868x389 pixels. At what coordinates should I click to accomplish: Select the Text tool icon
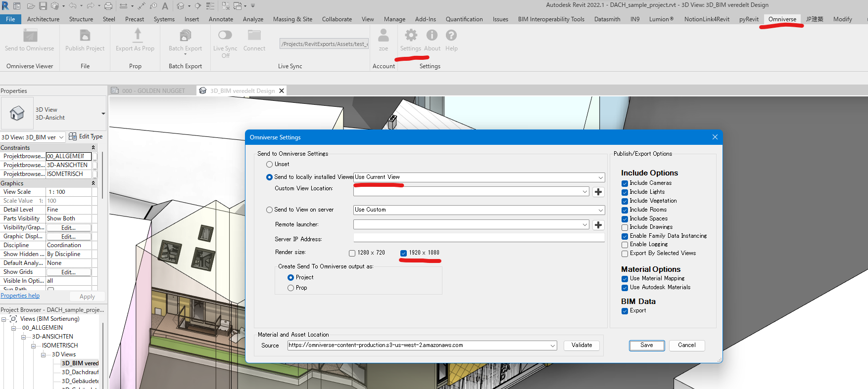[165, 6]
